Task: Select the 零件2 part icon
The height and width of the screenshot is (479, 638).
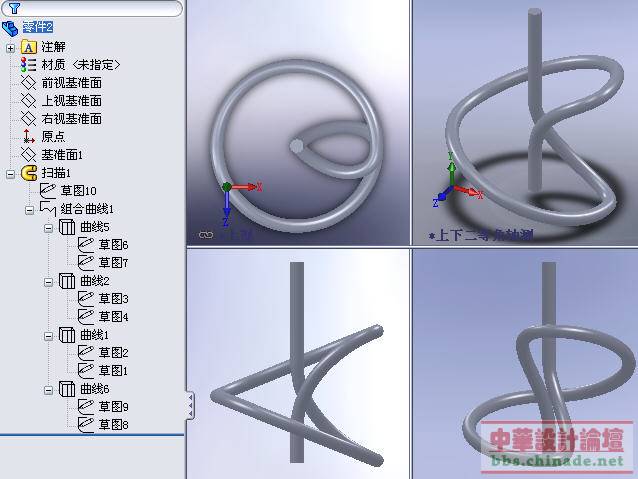Action: pyautogui.click(x=10, y=28)
